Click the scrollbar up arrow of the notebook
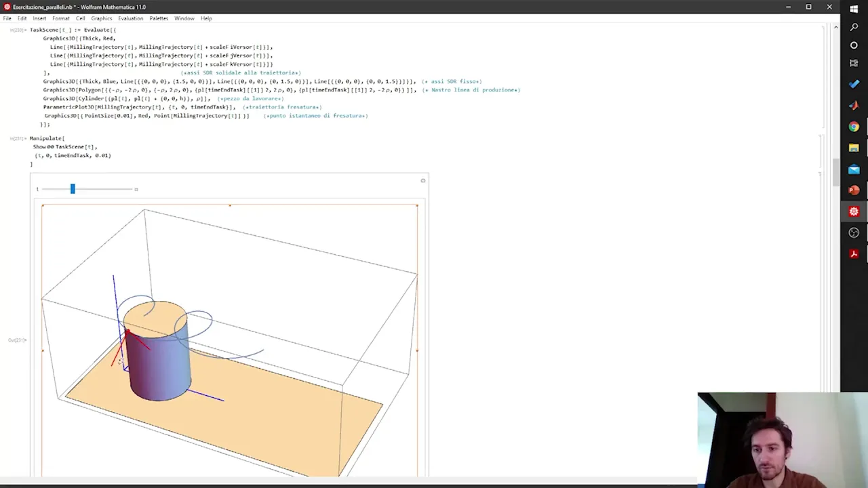Viewport: 868px width, 488px height. tap(835, 28)
